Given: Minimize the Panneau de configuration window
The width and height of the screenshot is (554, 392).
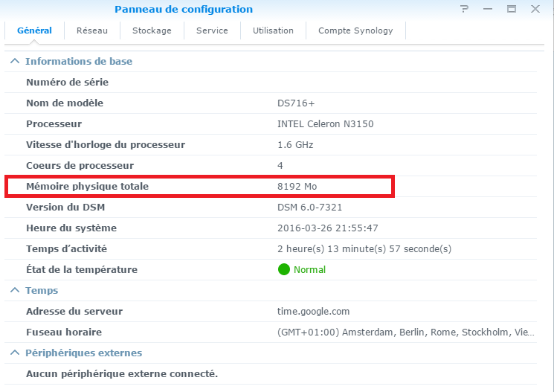Looking at the screenshot, I should [x=489, y=9].
